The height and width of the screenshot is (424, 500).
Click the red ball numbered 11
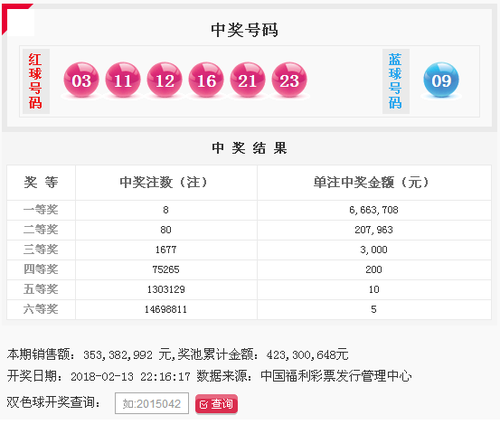[123, 80]
